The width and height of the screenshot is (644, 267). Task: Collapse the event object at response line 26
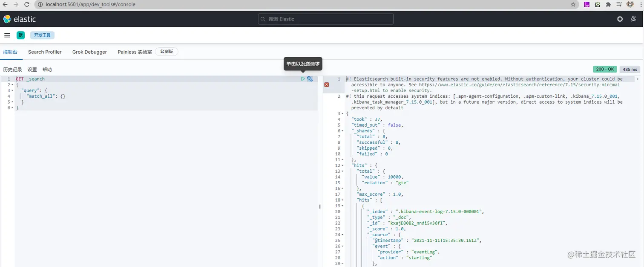pyautogui.click(x=342, y=246)
